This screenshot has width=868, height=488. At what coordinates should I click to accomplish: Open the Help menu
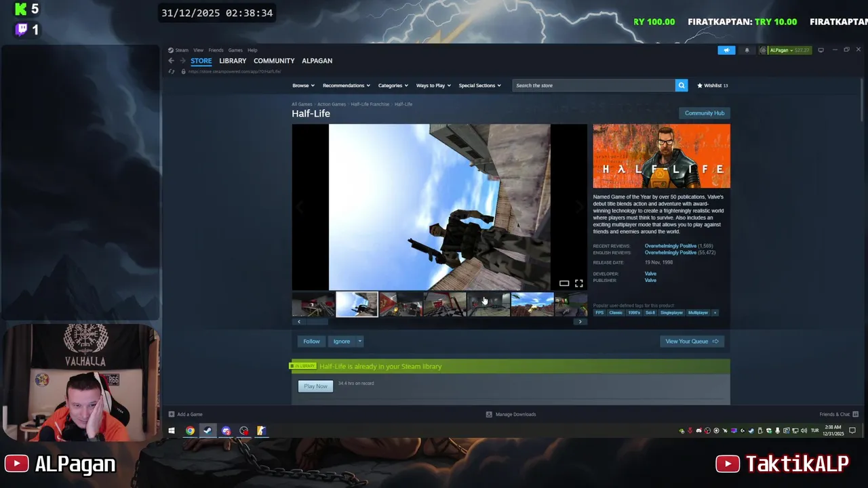click(x=252, y=50)
